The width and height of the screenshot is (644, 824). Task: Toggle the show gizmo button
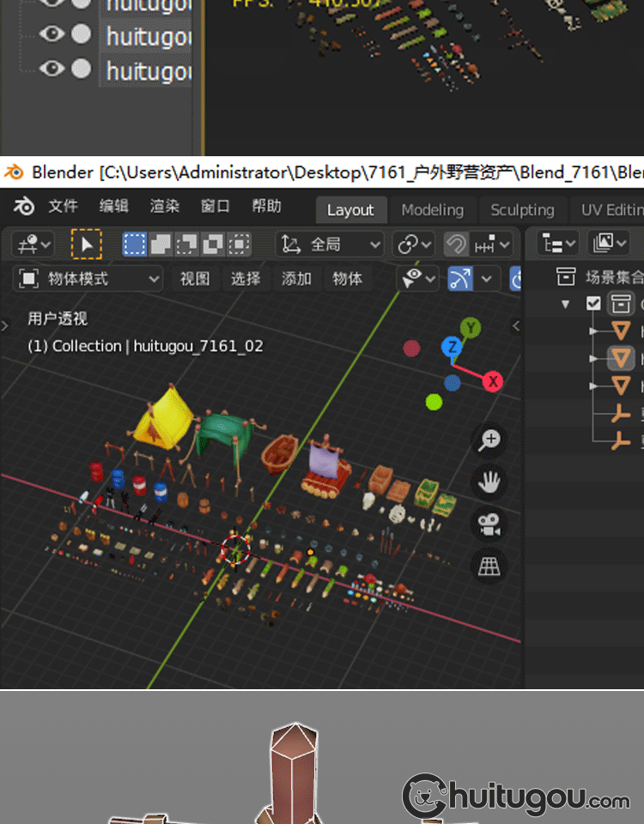tap(462, 279)
